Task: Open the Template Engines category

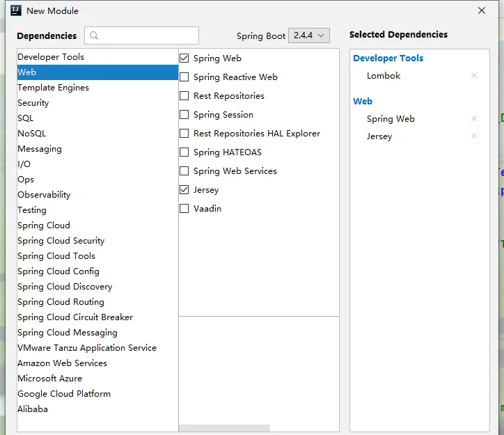Action: (x=97, y=88)
